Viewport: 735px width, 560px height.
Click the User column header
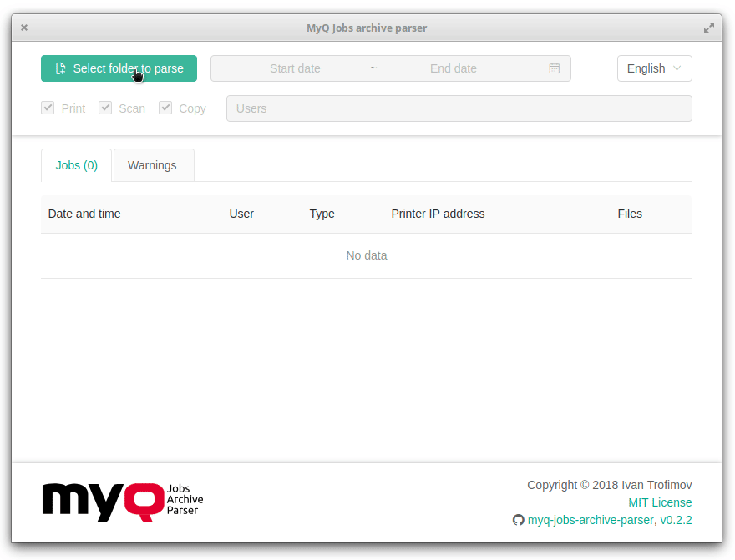click(x=241, y=214)
